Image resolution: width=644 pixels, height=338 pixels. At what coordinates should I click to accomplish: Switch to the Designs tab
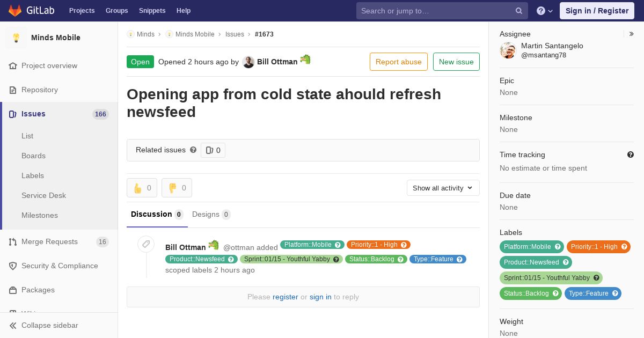tap(211, 215)
